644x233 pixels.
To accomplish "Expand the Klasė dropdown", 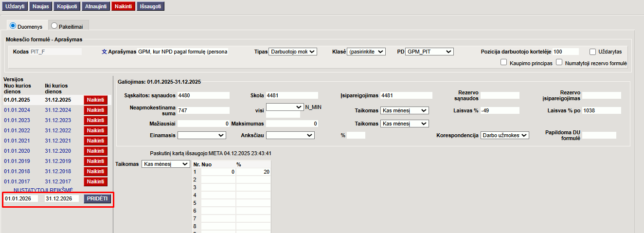I will [367, 52].
